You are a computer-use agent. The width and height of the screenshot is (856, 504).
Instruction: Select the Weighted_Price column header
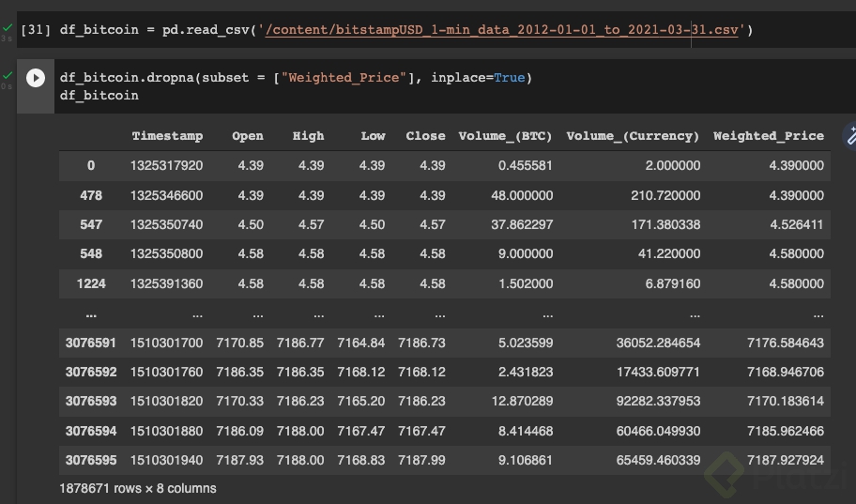[768, 136]
